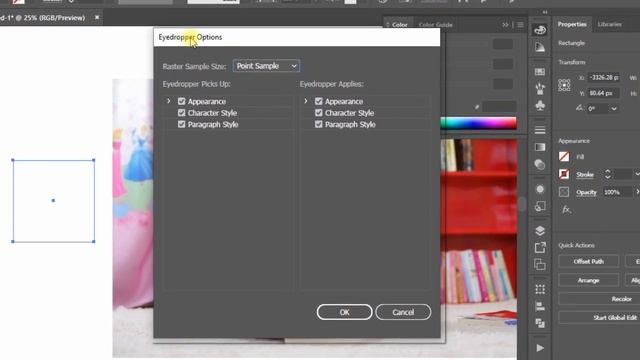Open Opacity options link in Appearance
The width and height of the screenshot is (640, 360).
(x=586, y=192)
